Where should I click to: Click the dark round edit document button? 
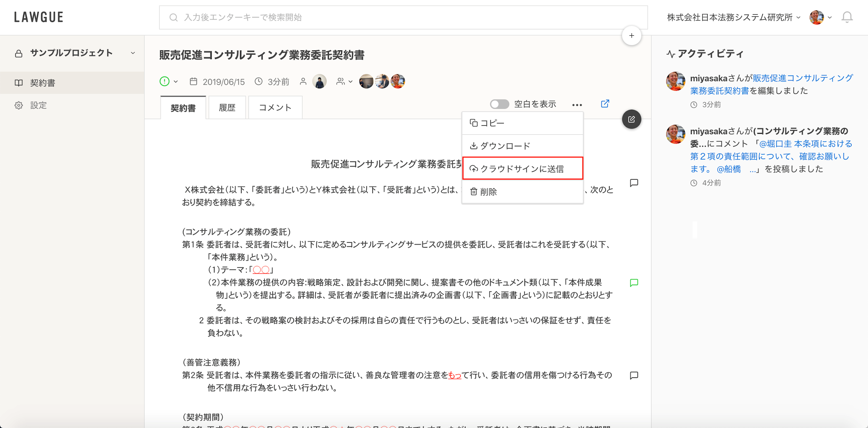[631, 119]
